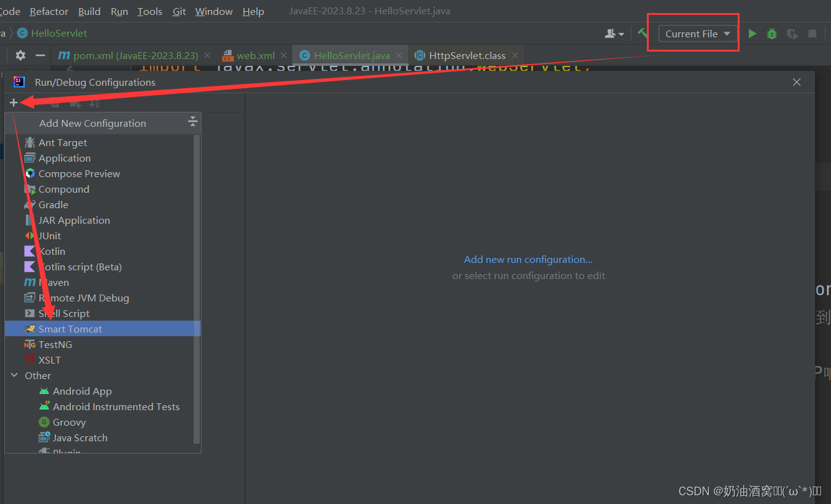Click the Compose Preview icon
This screenshot has width=831, height=504.
click(30, 173)
